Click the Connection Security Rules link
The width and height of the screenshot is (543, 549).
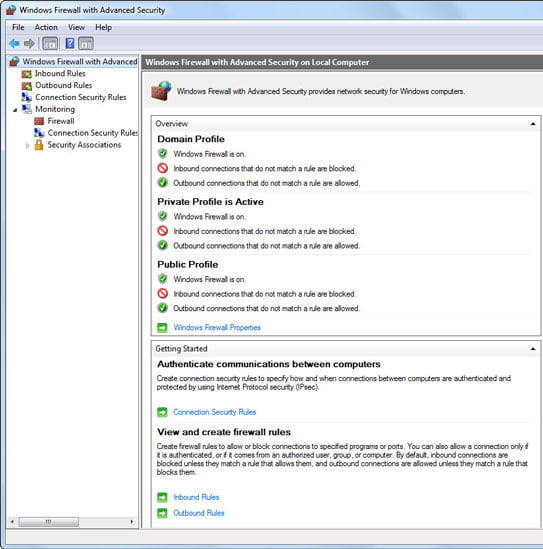215,412
